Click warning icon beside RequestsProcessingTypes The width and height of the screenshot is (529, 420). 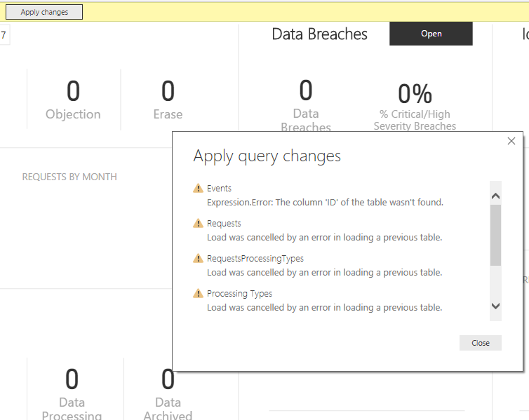[x=198, y=259]
